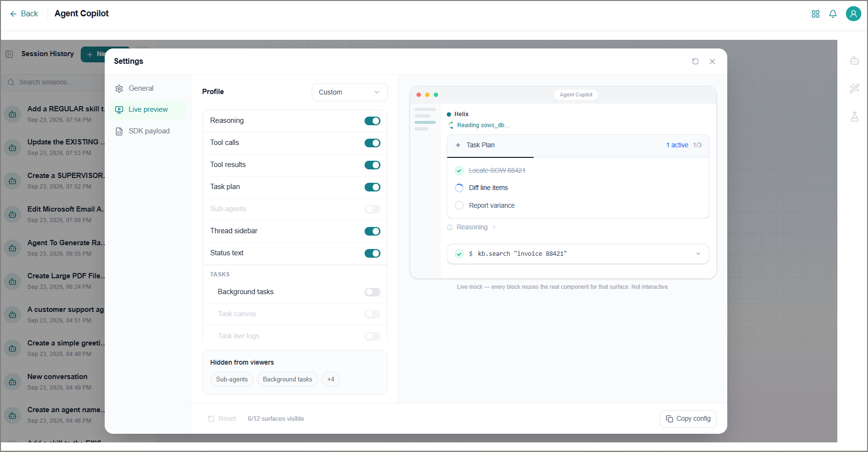
Task: Open the Profile Custom dropdown
Action: pyautogui.click(x=349, y=92)
